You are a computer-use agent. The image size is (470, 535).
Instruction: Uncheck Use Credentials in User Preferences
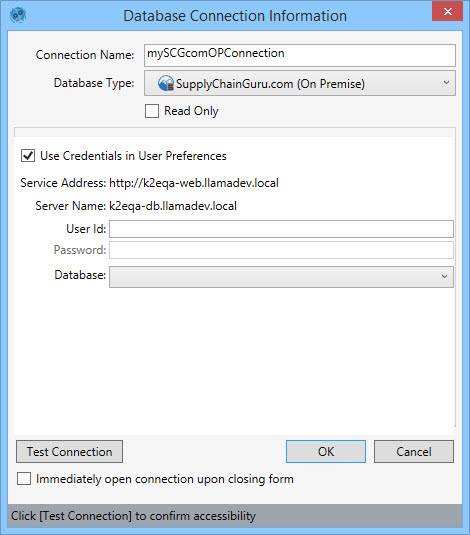coord(28,156)
